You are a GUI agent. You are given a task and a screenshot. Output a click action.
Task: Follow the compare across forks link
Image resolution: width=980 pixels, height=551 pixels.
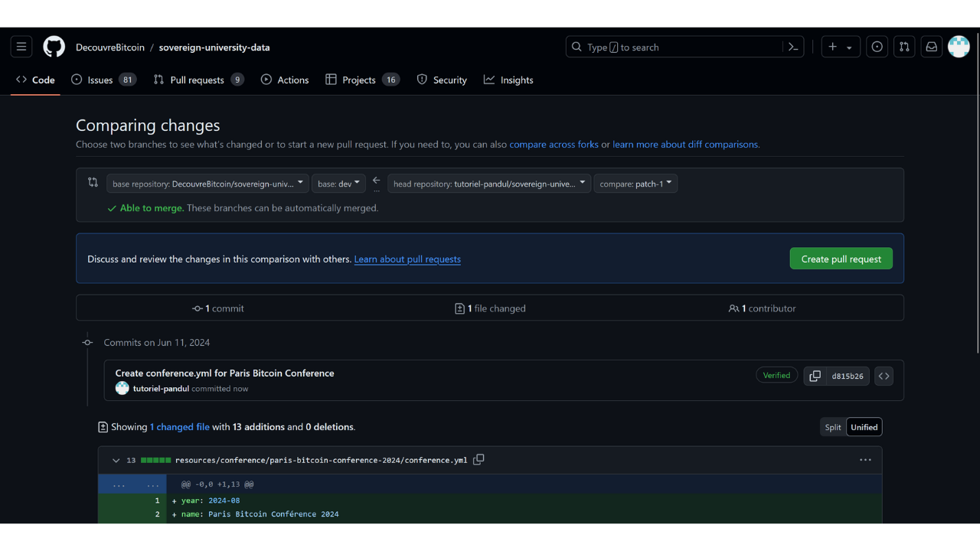(554, 145)
